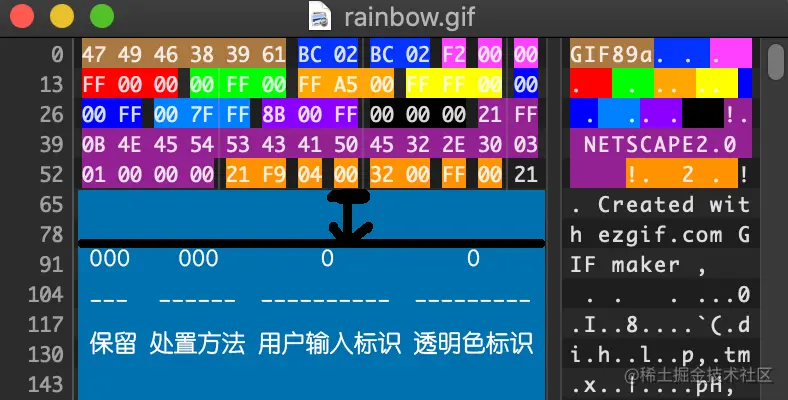
Task: Select hex byte 30 in offset row 39
Action: (x=490, y=145)
